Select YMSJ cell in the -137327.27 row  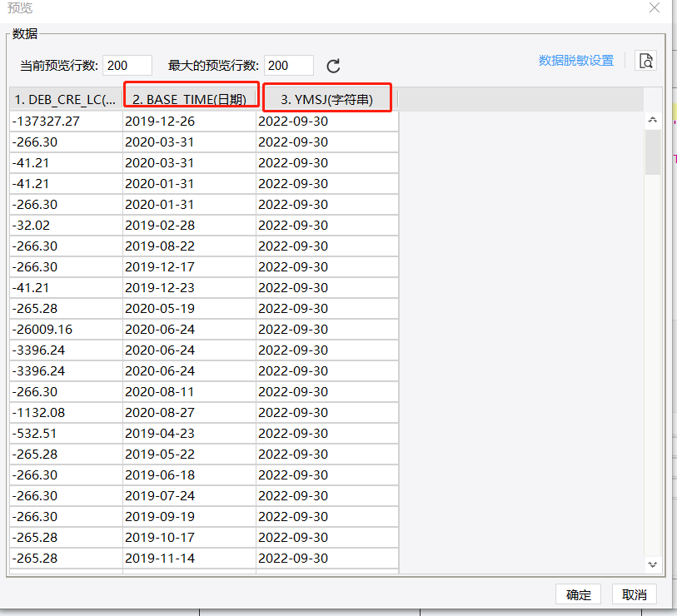(x=327, y=122)
